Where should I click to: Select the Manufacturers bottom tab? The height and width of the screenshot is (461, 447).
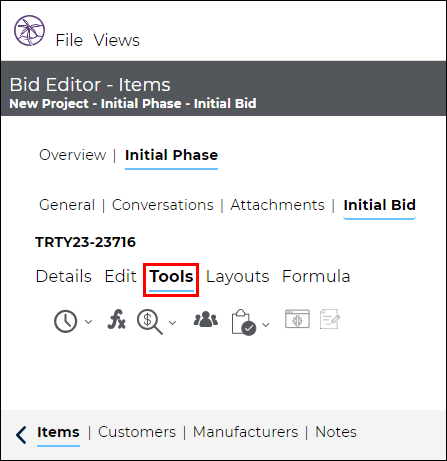246,432
